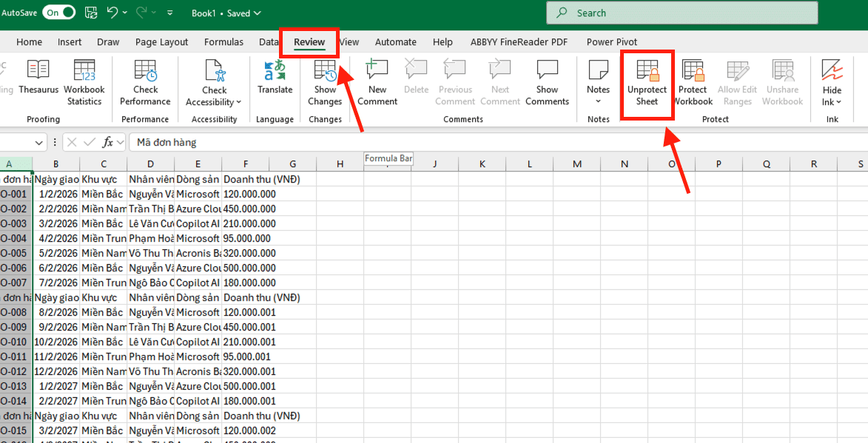868x443 pixels.
Task: Click the Undo button
Action: [x=112, y=13]
